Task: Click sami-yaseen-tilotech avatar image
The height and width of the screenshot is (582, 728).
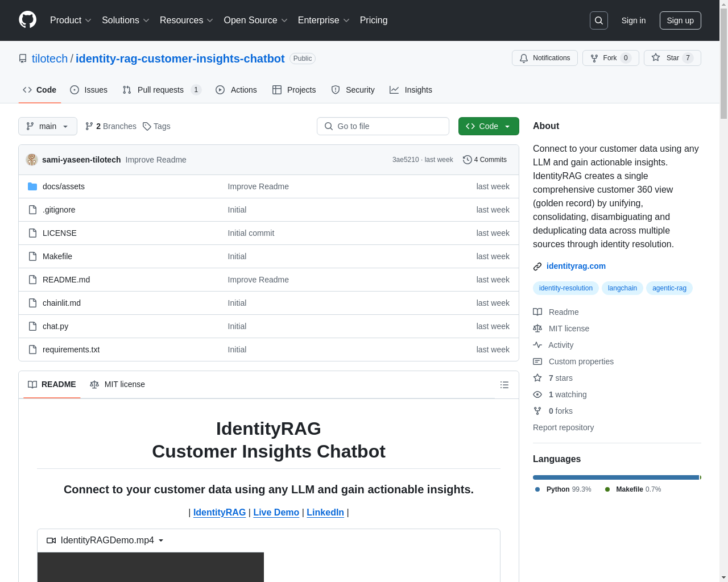Action: (x=32, y=160)
